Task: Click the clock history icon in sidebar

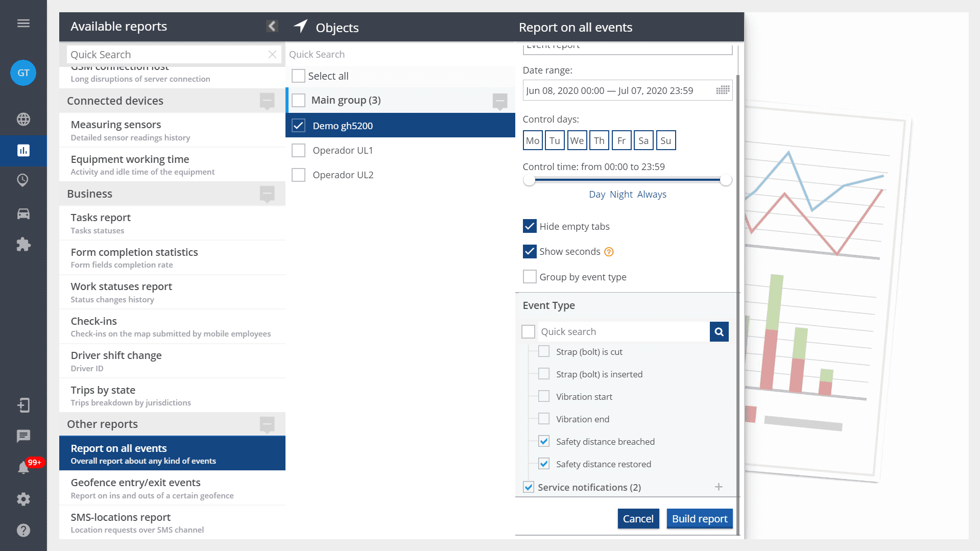Action: click(23, 180)
